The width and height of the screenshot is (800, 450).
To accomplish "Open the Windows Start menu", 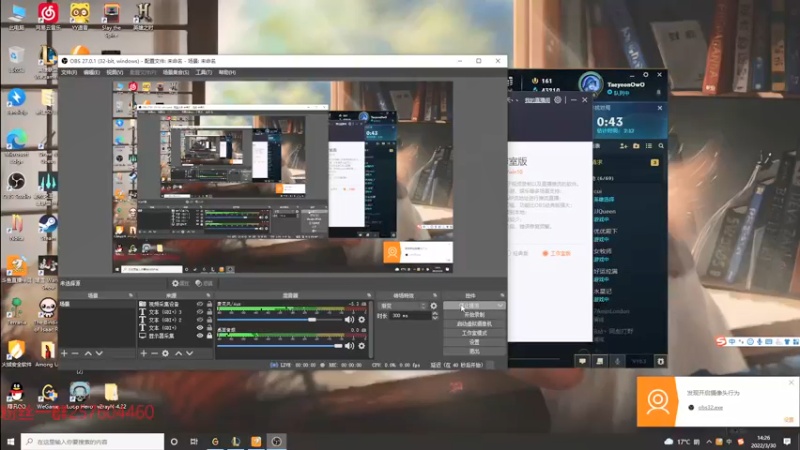I will [10, 441].
